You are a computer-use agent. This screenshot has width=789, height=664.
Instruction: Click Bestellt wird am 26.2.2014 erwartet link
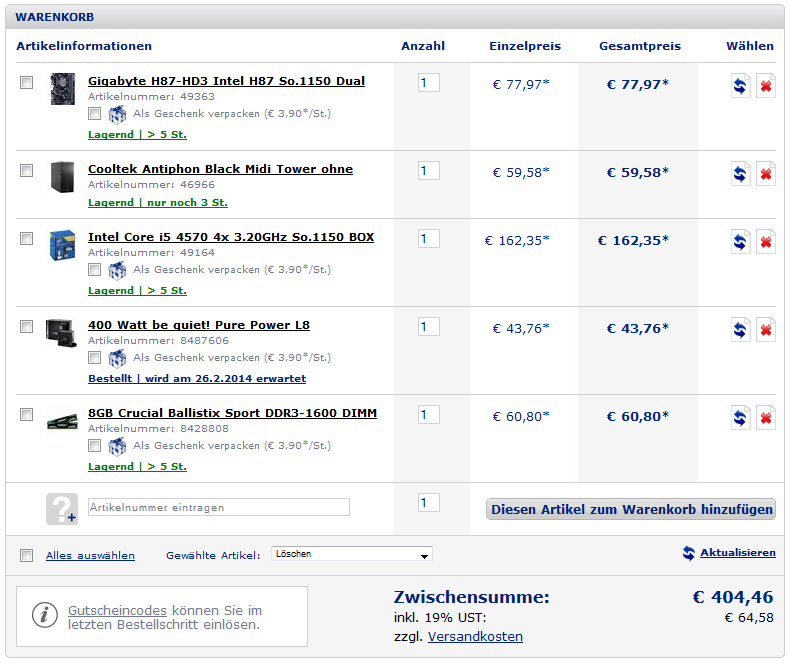tap(197, 379)
